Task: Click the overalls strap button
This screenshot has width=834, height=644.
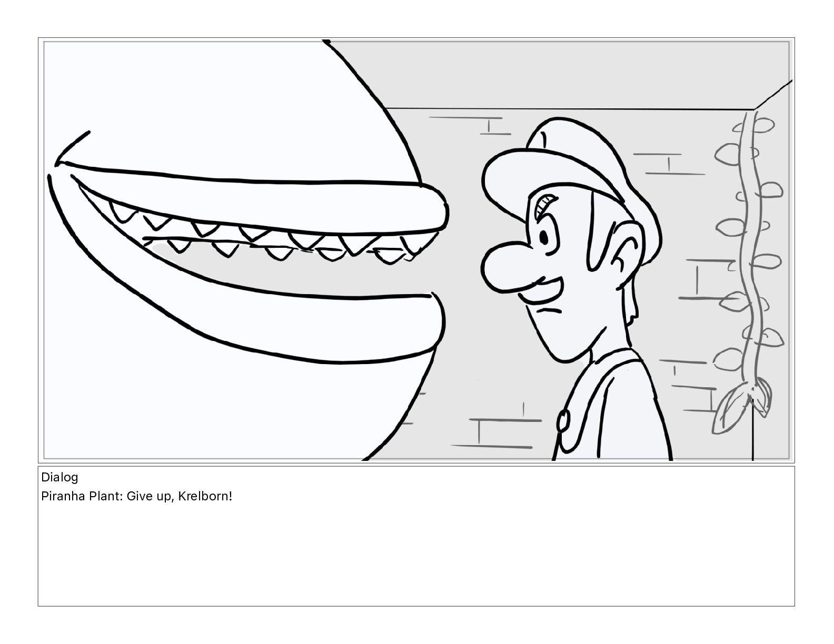Action: (x=563, y=421)
